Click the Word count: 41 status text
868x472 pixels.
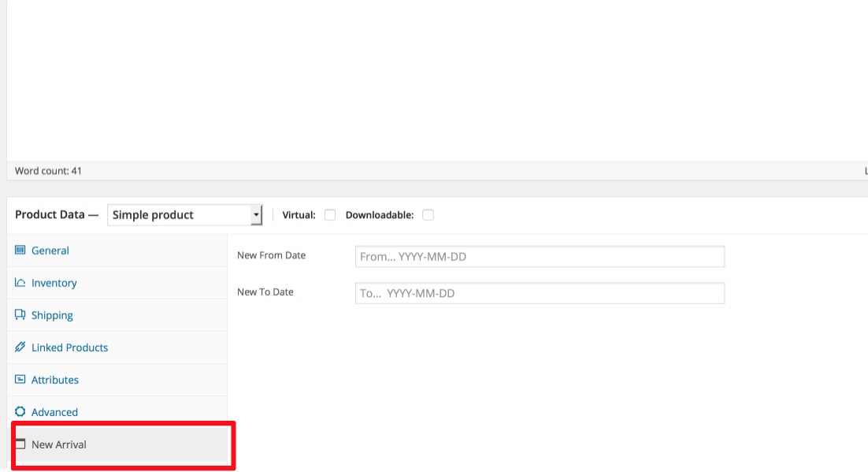pos(48,171)
